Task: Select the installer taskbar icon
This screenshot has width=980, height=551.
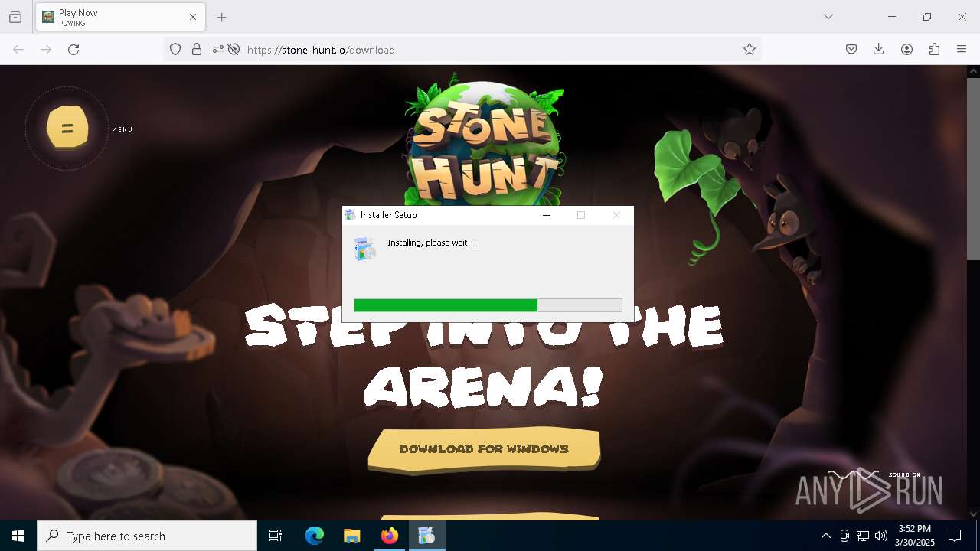Action: [426, 536]
